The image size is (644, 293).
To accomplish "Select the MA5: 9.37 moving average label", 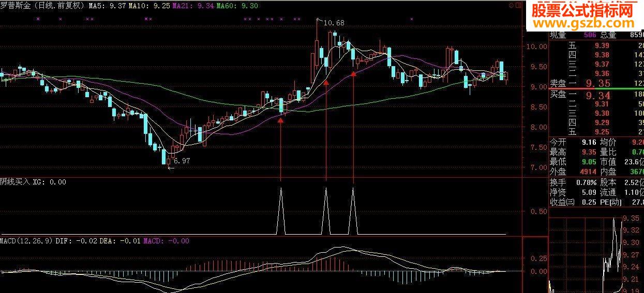I will (x=106, y=6).
